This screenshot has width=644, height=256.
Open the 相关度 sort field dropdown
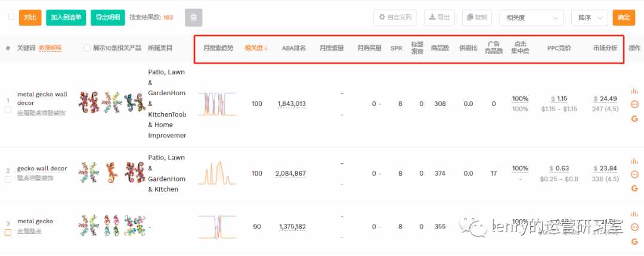coord(531,18)
